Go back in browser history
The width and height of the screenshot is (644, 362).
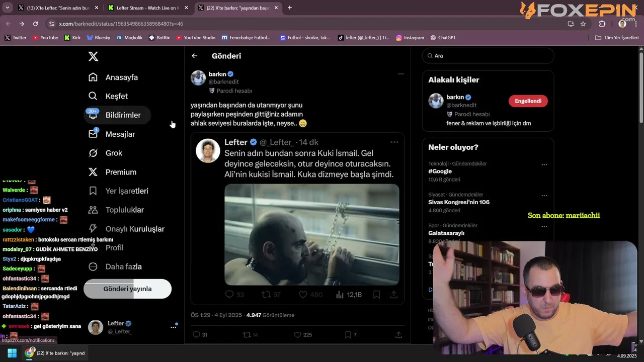[x=8, y=24]
